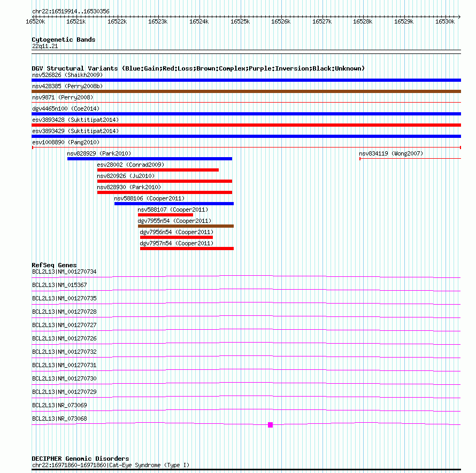Click the 16529k ruler tick label
The height and width of the screenshot is (473, 476).
404,21
